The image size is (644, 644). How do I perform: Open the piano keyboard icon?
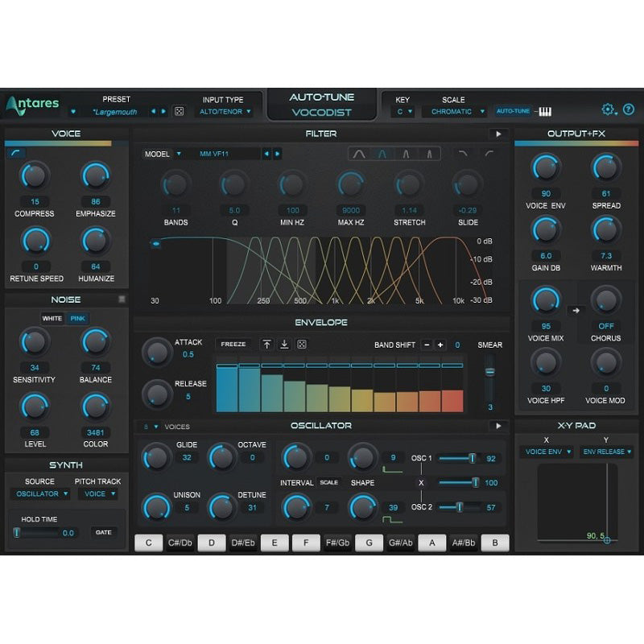click(545, 111)
